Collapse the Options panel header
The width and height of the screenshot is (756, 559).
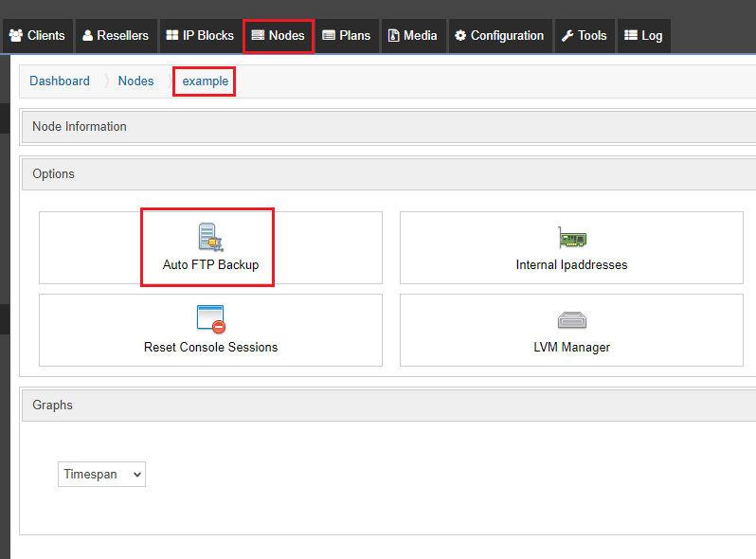(x=388, y=174)
